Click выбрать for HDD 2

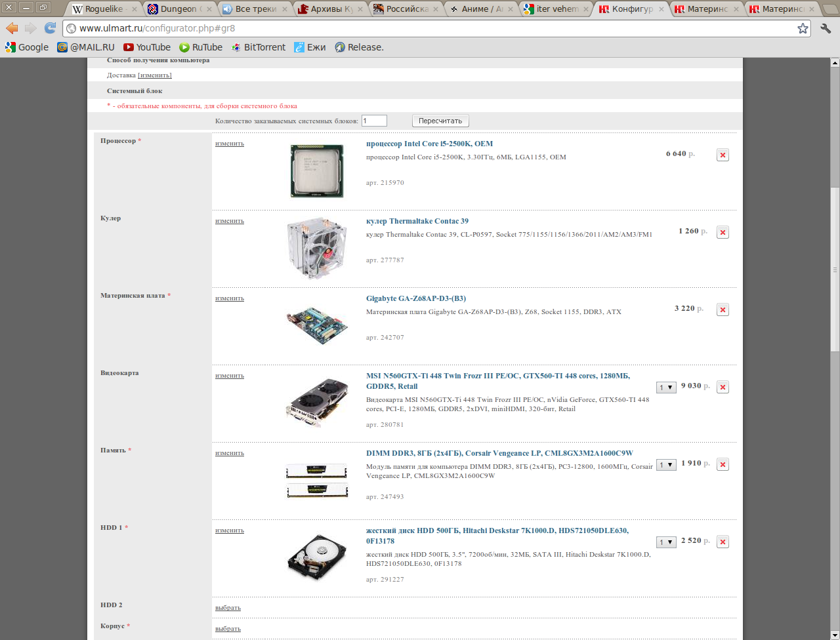tap(228, 608)
